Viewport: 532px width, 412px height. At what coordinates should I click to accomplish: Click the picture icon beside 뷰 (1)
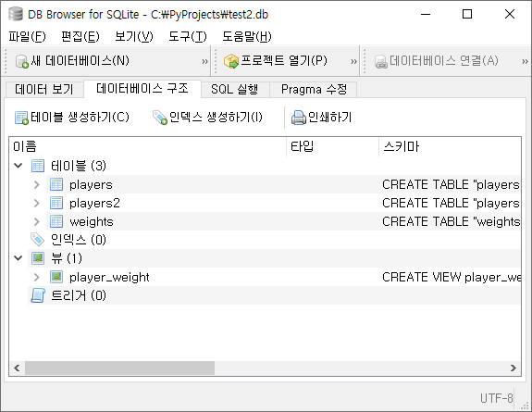(38, 258)
